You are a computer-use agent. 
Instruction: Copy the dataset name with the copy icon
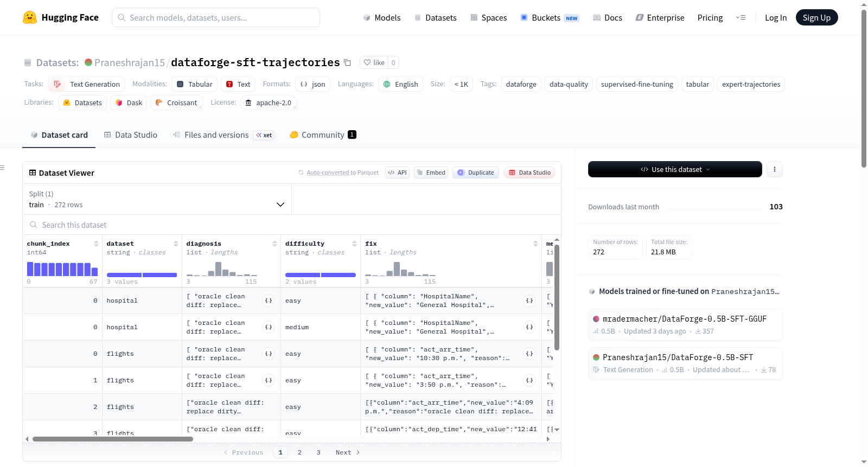click(x=347, y=63)
